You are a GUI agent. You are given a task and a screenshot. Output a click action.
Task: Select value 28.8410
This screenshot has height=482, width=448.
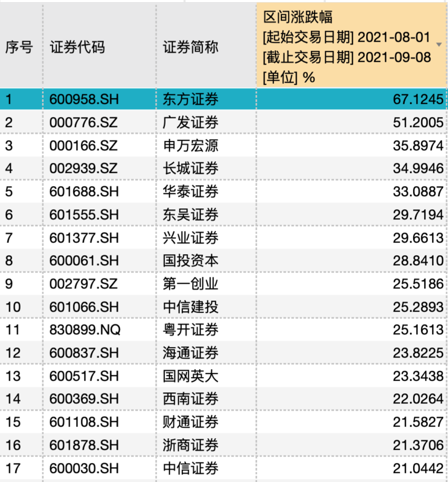pos(418,261)
